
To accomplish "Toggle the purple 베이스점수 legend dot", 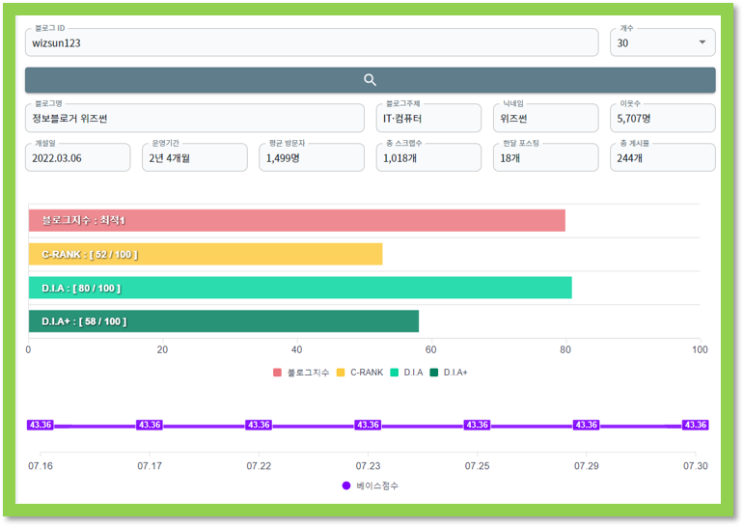I will point(346,486).
